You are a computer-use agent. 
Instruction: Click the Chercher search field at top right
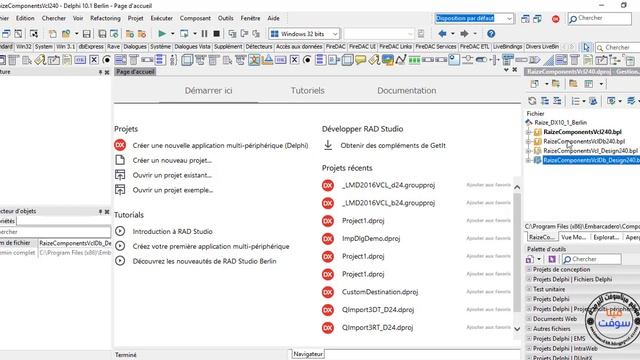click(600, 18)
